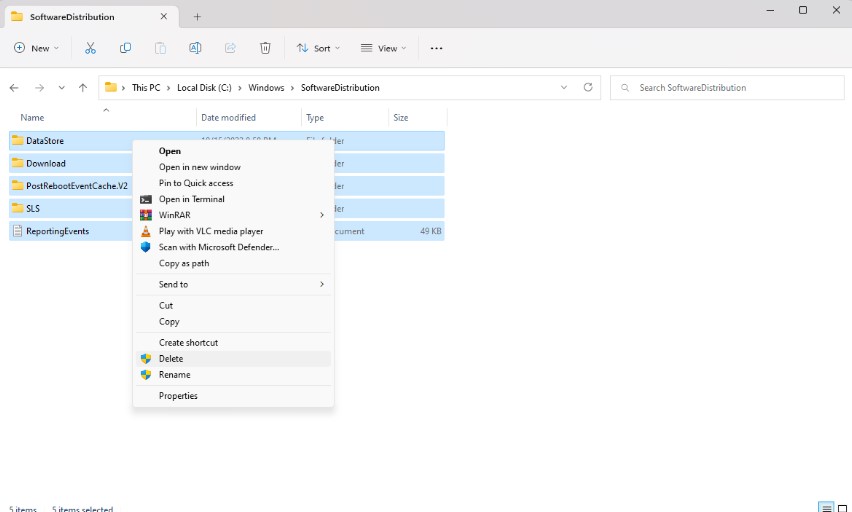Click the SLS folder icon
The width and height of the screenshot is (852, 512).
pyautogui.click(x=17, y=208)
